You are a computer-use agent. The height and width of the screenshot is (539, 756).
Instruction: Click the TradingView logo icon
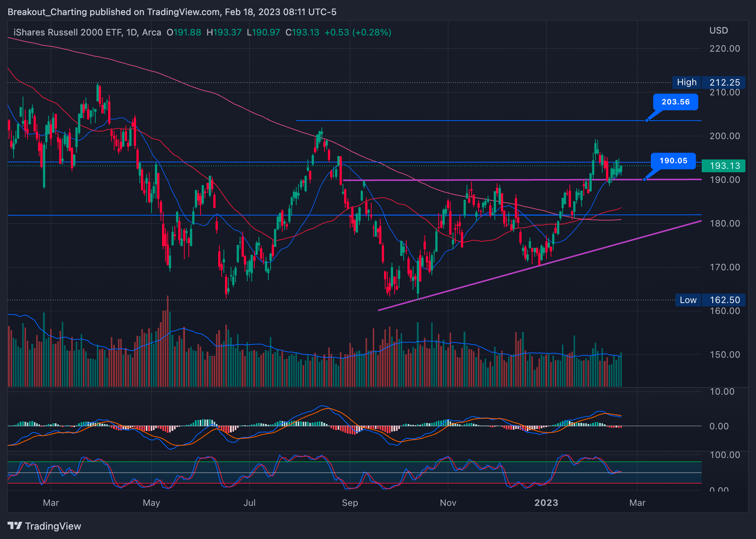(x=15, y=525)
